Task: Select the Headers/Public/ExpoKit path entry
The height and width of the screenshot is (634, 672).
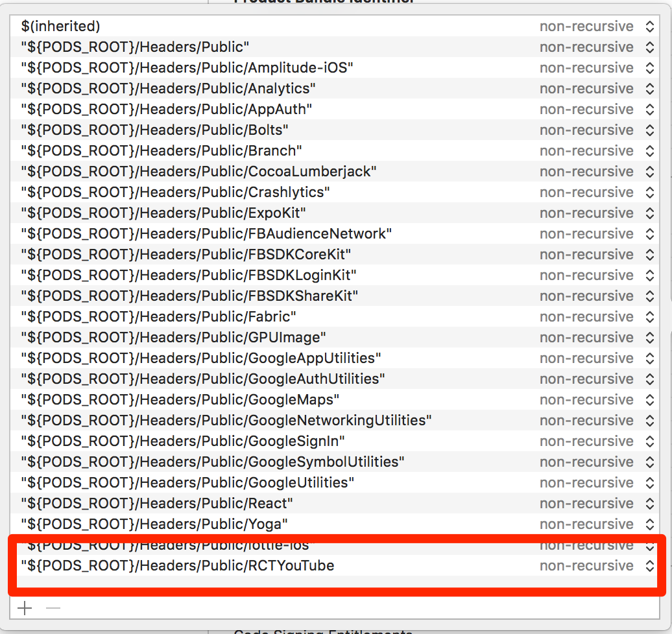Action: 163,213
